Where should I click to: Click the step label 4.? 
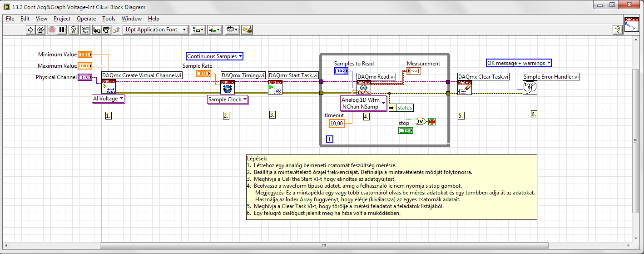[366, 116]
